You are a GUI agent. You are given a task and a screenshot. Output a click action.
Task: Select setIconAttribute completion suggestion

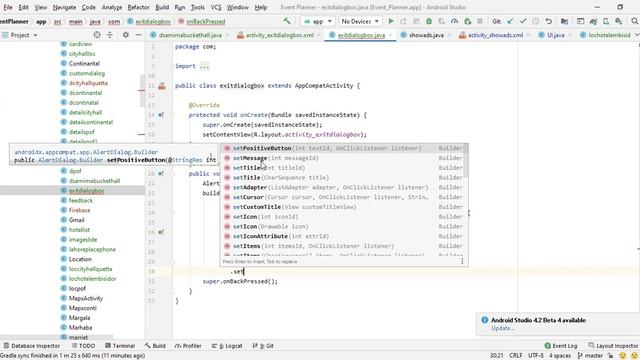(344, 236)
